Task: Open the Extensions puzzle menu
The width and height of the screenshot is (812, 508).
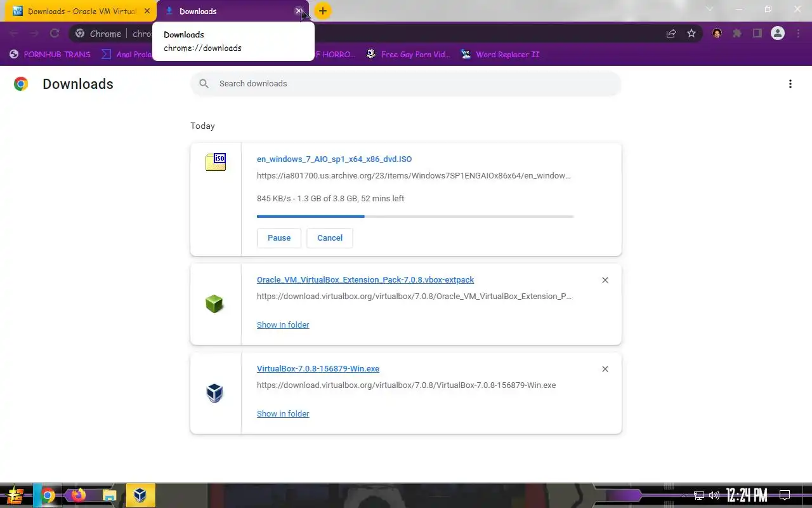Action: click(737, 34)
